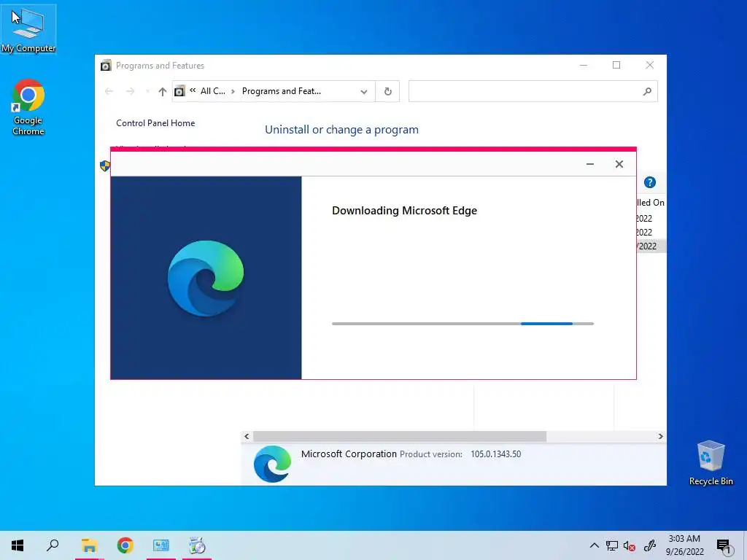This screenshot has height=560, width=747.
Task: Show the clock and calendar flyout
Action: (684, 545)
